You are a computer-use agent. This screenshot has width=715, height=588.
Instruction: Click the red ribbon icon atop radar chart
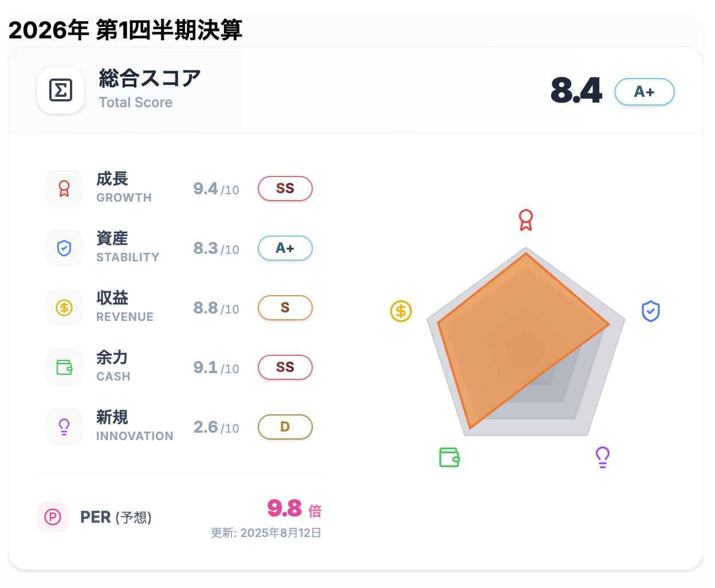[x=526, y=220]
